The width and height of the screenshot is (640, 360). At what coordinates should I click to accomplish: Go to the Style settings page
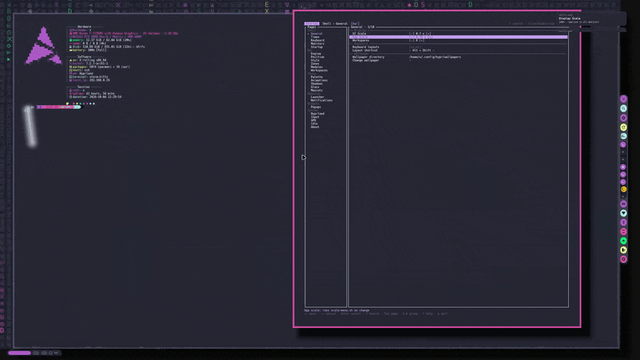pos(315,60)
